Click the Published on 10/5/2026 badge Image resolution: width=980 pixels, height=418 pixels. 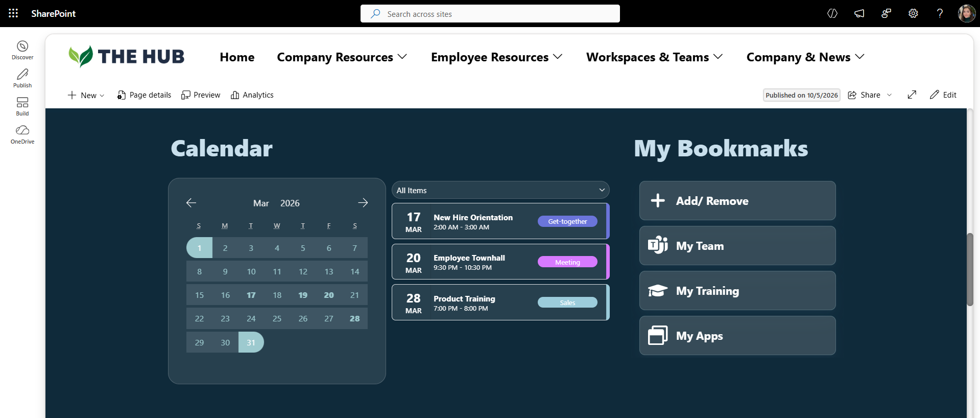(802, 95)
